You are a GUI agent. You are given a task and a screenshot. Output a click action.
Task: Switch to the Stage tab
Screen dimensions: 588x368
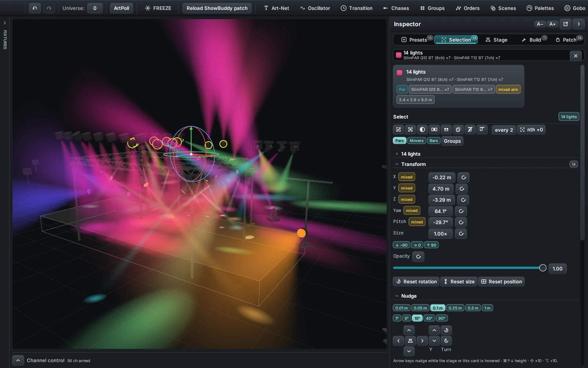click(x=496, y=39)
